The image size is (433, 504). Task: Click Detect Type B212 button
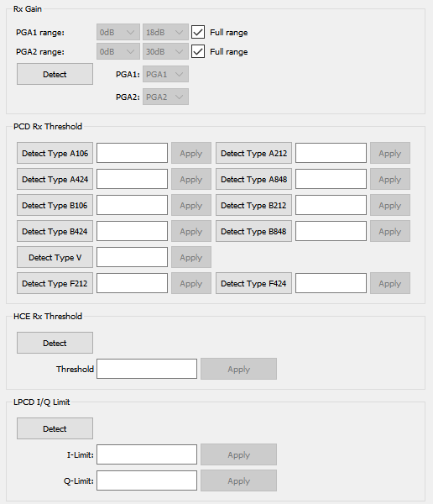click(x=253, y=205)
